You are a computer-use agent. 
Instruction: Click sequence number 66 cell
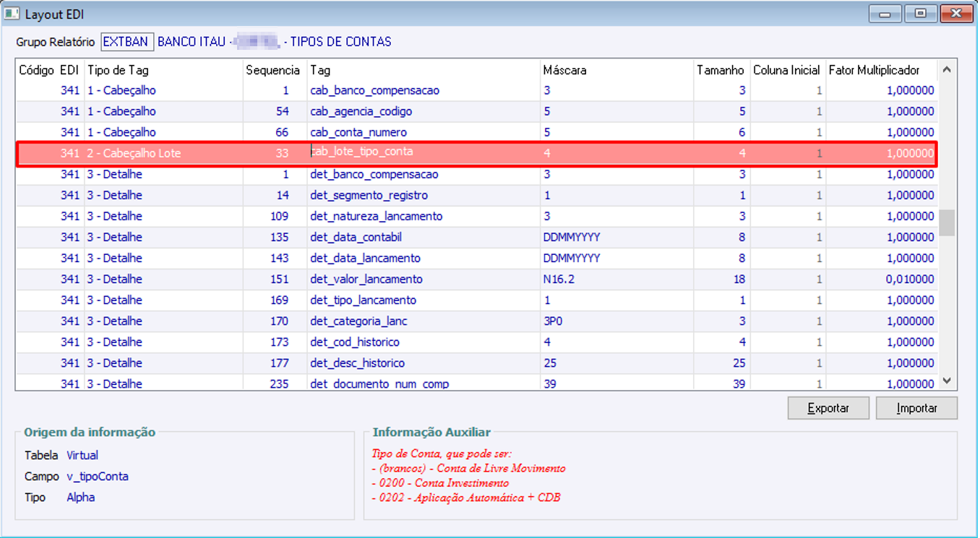coord(274,132)
